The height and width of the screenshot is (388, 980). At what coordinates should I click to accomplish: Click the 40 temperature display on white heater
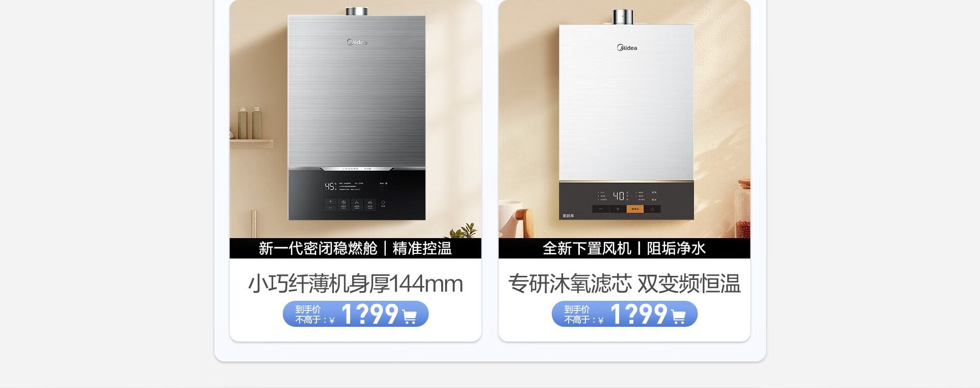(x=619, y=196)
